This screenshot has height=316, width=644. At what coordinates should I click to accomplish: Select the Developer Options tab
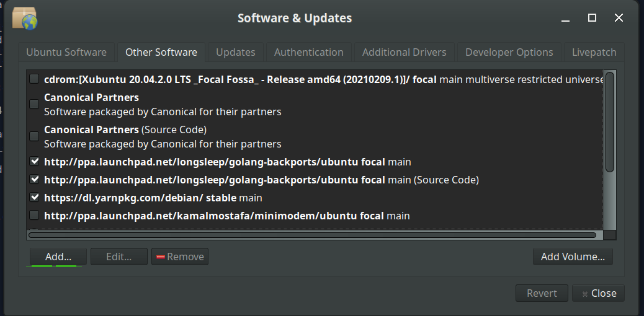click(x=509, y=52)
